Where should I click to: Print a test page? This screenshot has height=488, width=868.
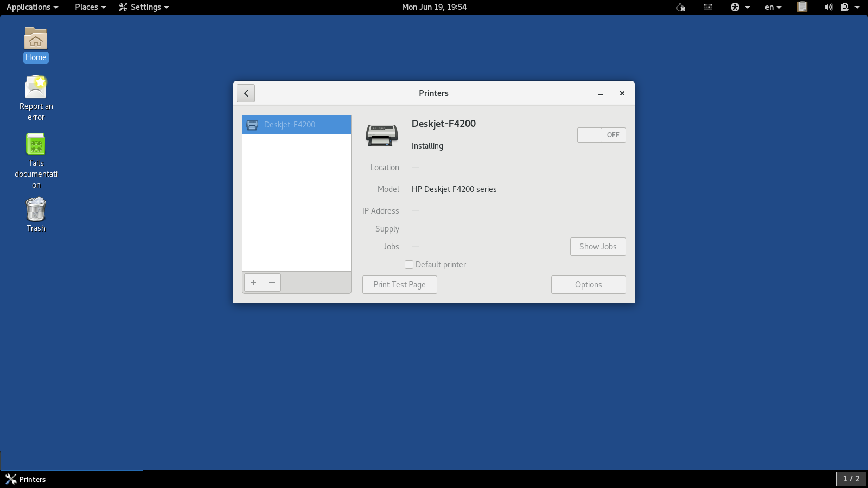click(399, 285)
